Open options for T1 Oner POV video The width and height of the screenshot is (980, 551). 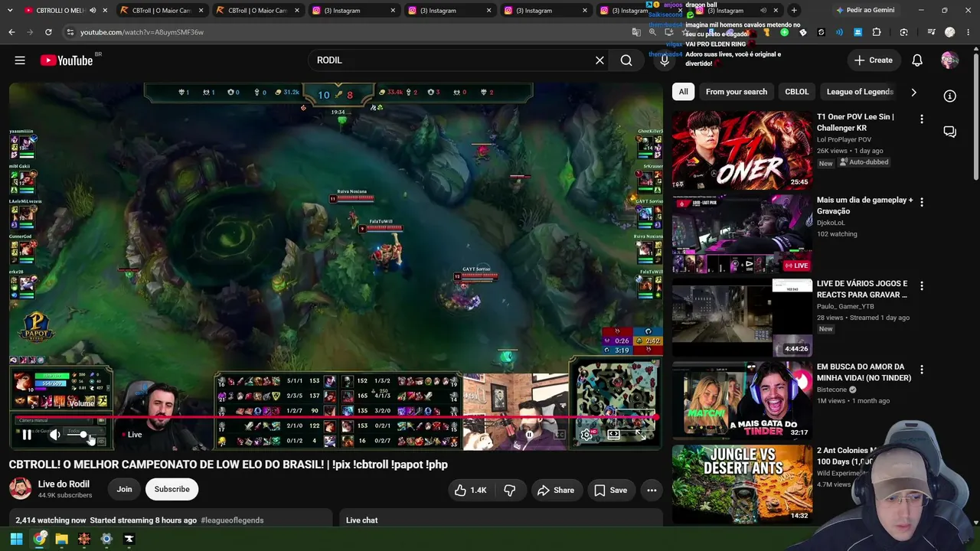pyautogui.click(x=922, y=119)
